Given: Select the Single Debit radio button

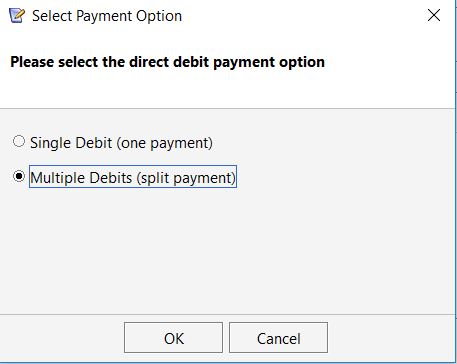Looking at the screenshot, I should coord(19,141).
